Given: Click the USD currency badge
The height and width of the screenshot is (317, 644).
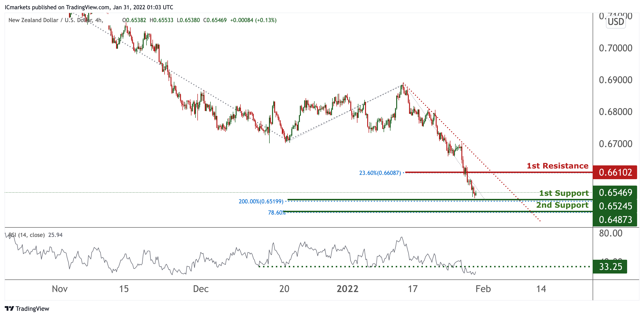Looking at the screenshot, I should pos(615,22).
